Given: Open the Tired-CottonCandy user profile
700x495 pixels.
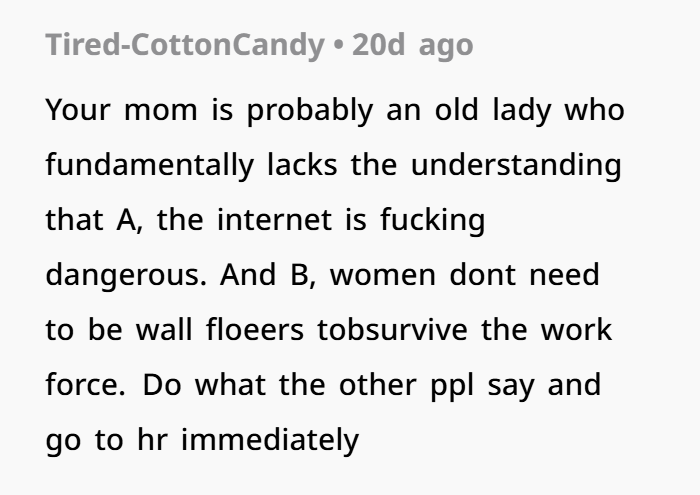Looking at the screenshot, I should tap(183, 45).
